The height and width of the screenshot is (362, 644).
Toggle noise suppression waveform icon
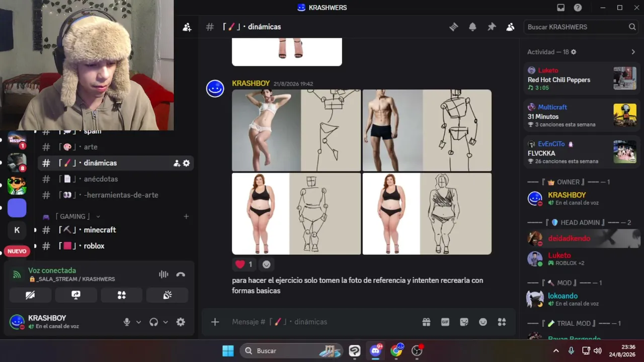tap(164, 275)
